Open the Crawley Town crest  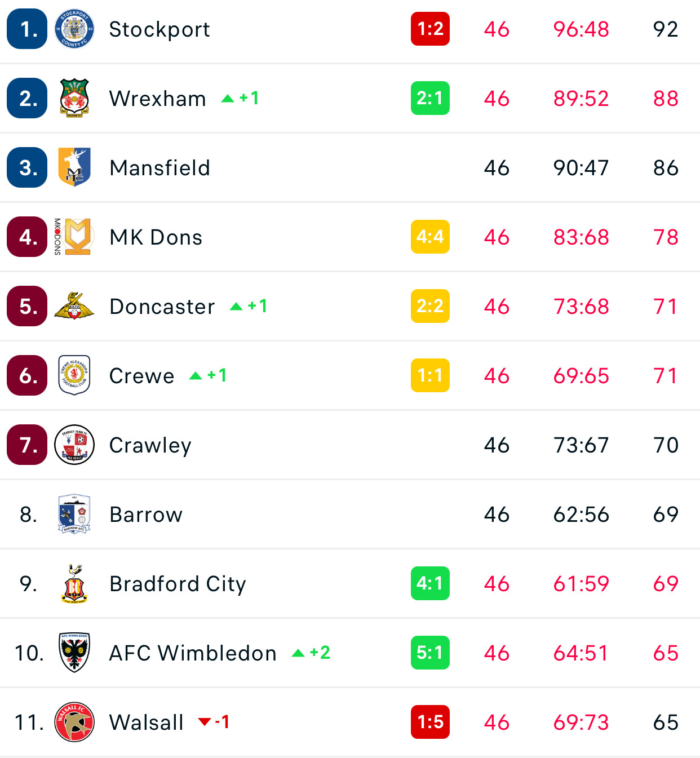coord(74,445)
